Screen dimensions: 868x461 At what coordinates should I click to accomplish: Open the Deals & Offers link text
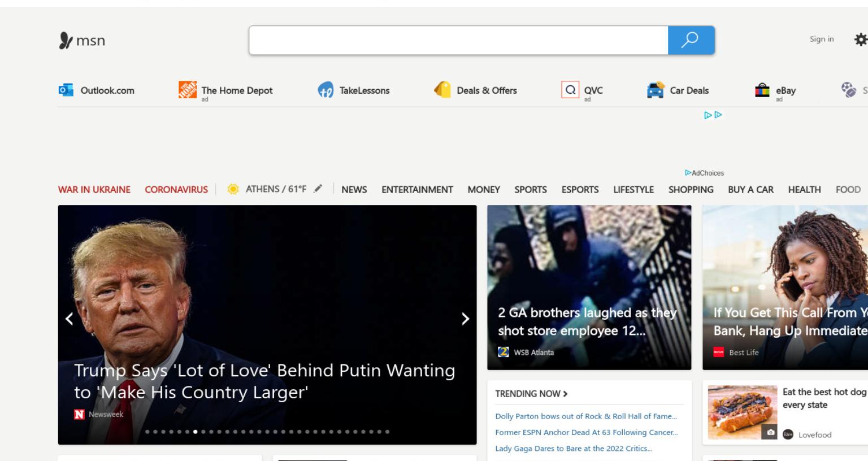[487, 90]
